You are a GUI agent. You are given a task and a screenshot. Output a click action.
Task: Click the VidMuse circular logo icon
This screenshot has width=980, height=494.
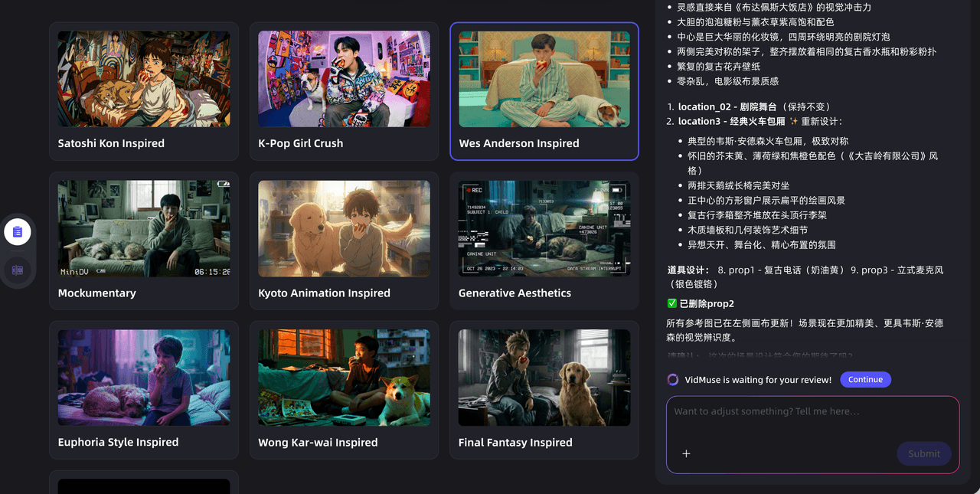[x=673, y=380]
